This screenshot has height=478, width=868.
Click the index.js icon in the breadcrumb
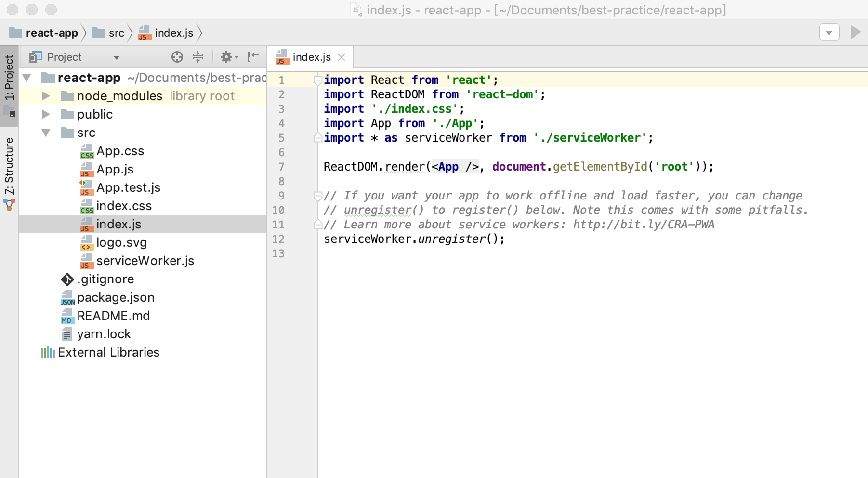coord(144,33)
